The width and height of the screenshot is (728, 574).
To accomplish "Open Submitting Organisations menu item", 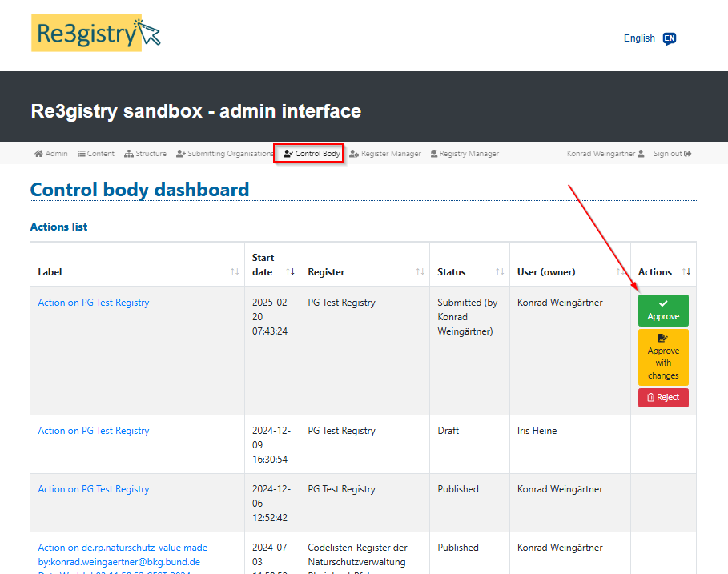I will pyautogui.click(x=225, y=154).
